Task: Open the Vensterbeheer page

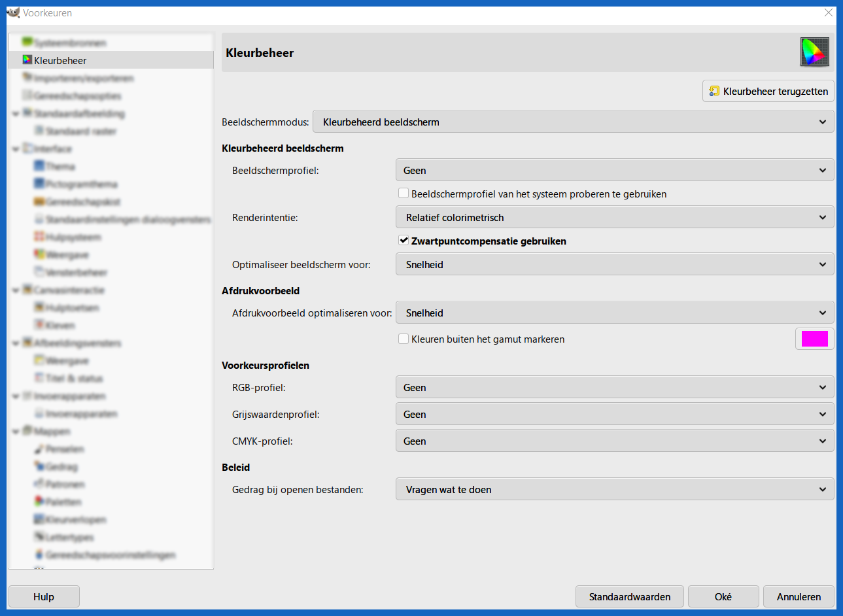Action: click(x=77, y=272)
